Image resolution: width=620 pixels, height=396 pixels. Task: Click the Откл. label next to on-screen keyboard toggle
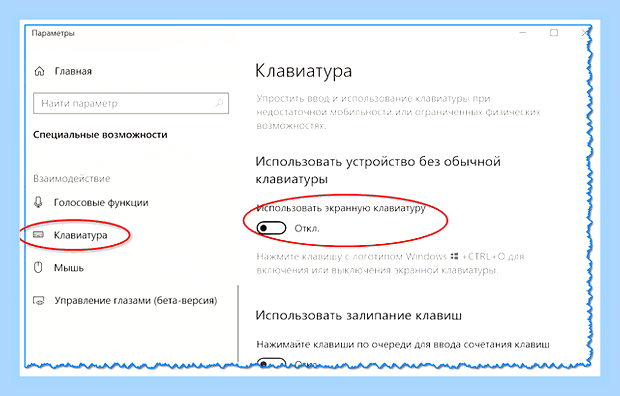(307, 229)
